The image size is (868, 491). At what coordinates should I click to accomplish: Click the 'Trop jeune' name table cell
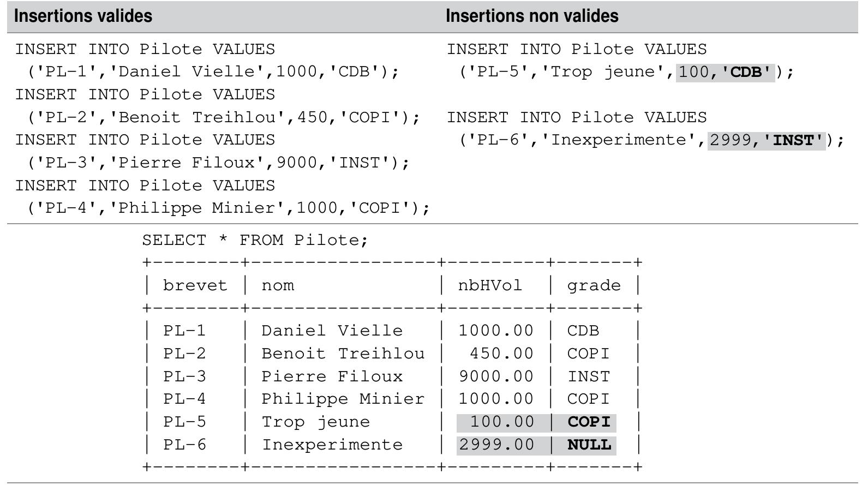315,422
